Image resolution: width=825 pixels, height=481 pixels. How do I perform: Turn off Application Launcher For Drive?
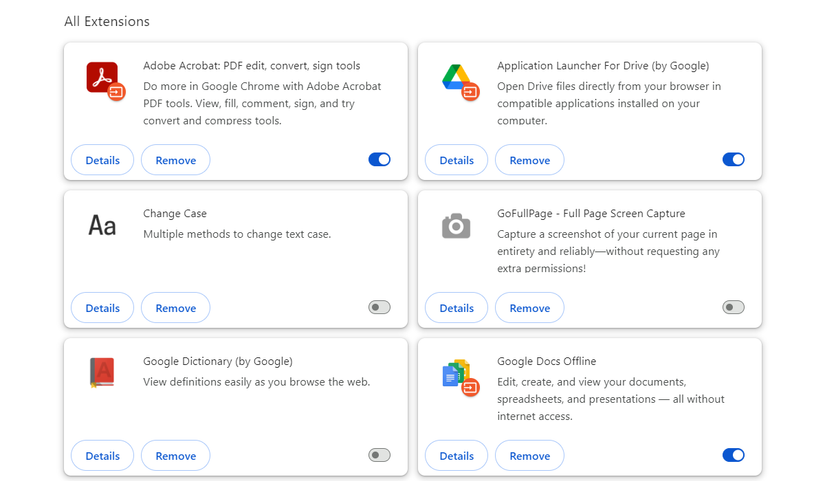[x=733, y=159]
